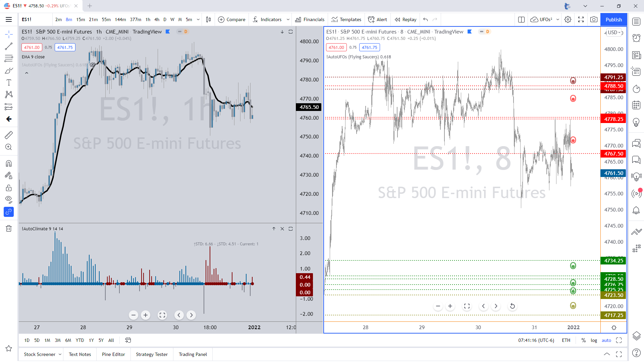644x362 pixels.
Task: Expand the Stock Screener dropdown
Action: pyautogui.click(x=60, y=354)
